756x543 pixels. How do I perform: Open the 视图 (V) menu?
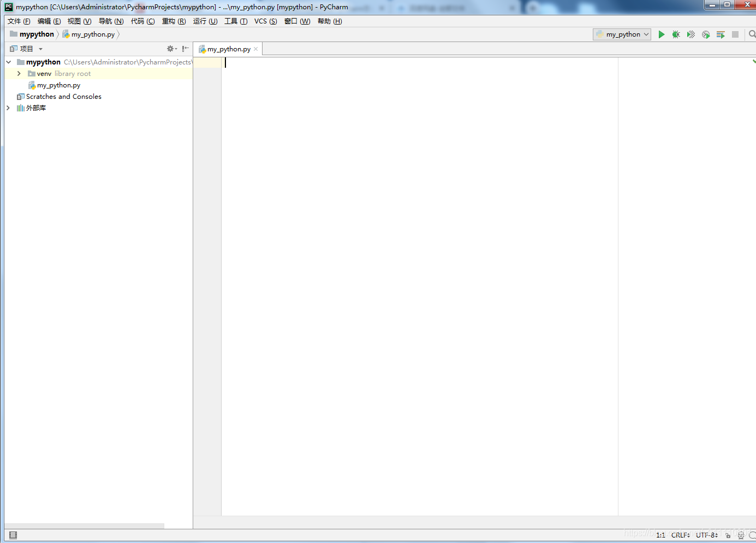[x=79, y=21]
